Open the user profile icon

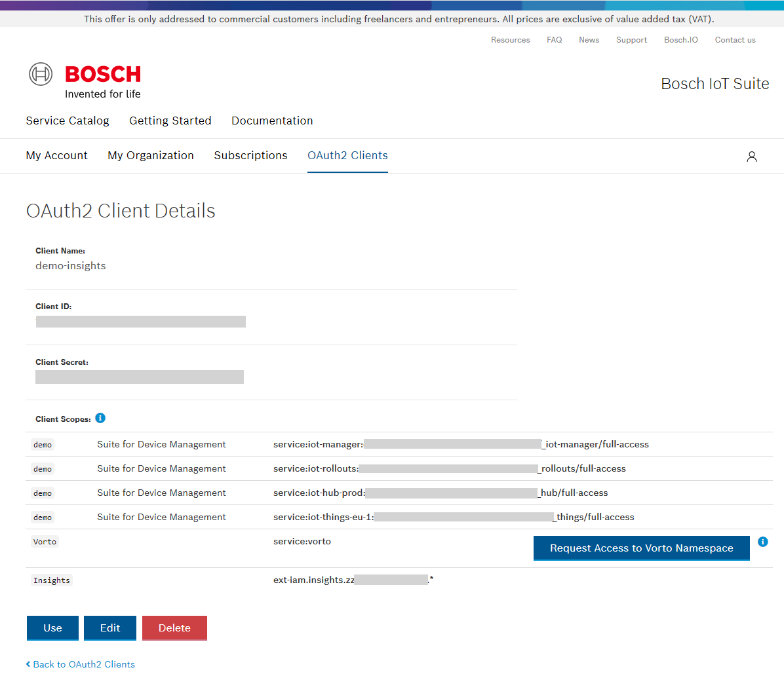pos(751,157)
